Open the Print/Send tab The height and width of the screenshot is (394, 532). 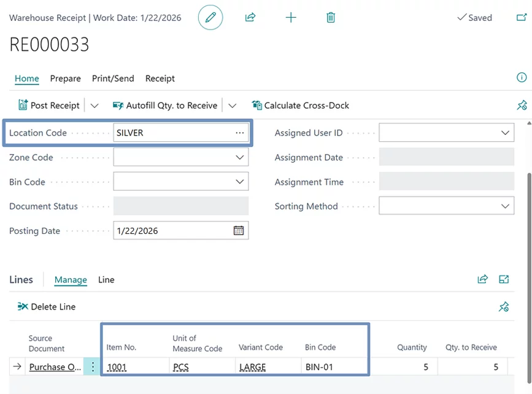(113, 79)
